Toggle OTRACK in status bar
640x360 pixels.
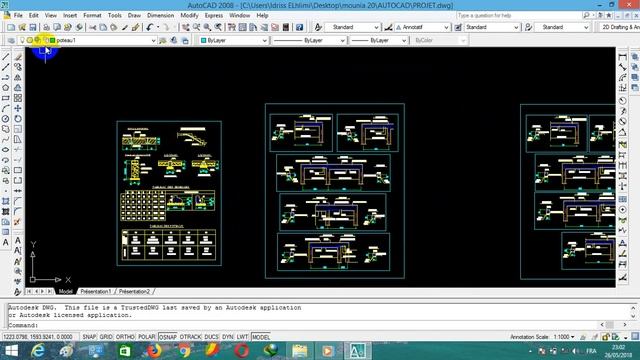(191, 337)
